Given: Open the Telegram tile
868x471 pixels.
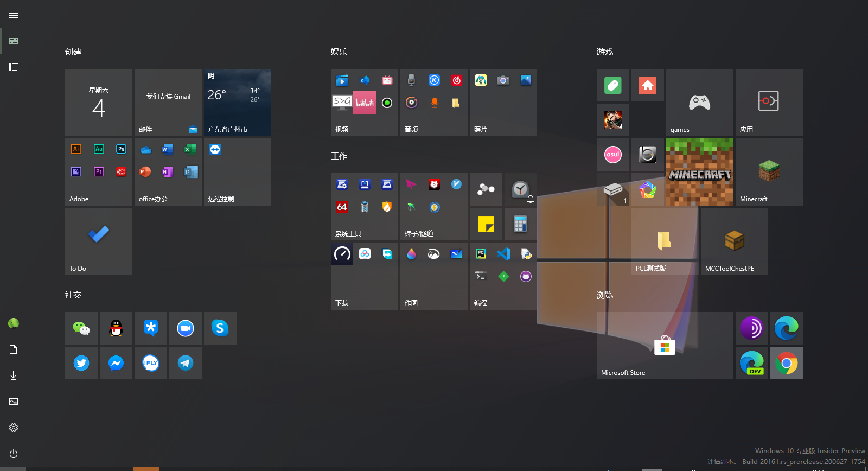Looking at the screenshot, I should pyautogui.click(x=186, y=363).
